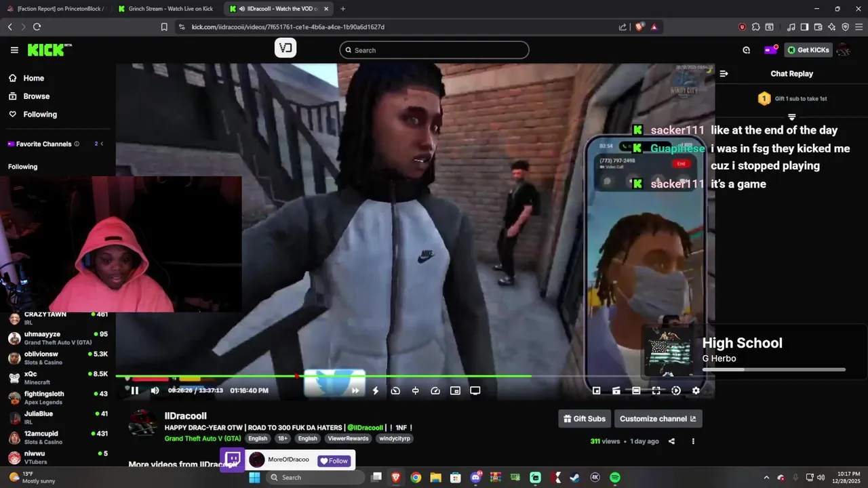Screen dimensions: 868x488
Task: Enable picture-in-picture in the player
Action: (x=455, y=390)
